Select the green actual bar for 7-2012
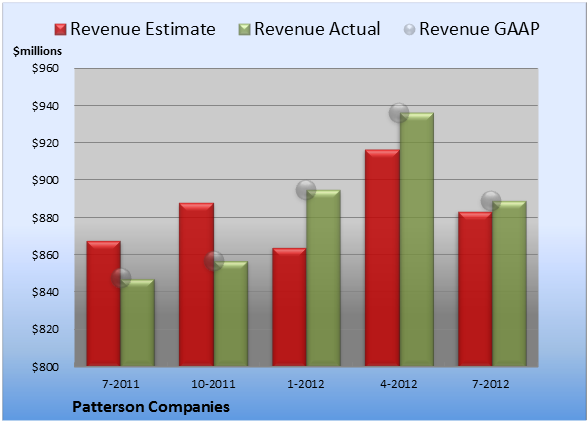Viewport: 588px width, 422px height. click(509, 284)
